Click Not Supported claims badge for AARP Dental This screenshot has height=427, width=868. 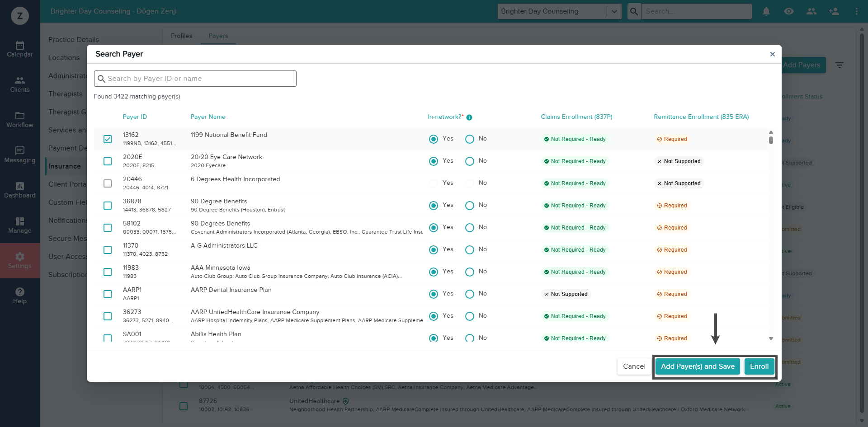[566, 294]
